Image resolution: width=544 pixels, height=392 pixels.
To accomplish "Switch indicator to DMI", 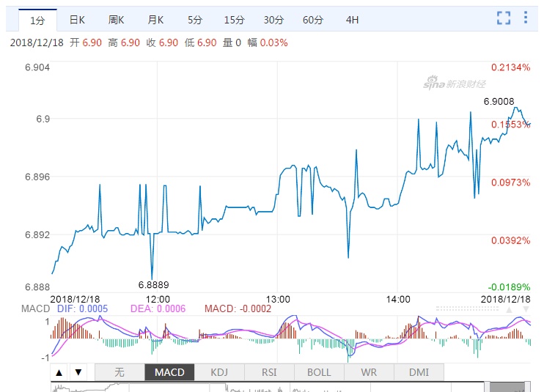I will pos(419,372).
